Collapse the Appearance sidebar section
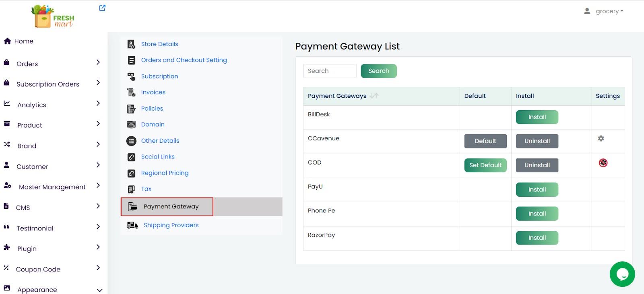644x294 pixels. pyautogui.click(x=99, y=290)
